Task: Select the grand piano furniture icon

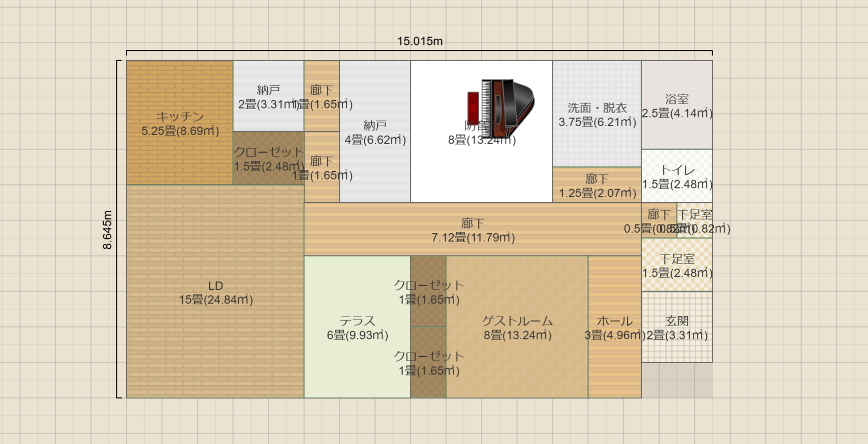Action: tap(508, 108)
